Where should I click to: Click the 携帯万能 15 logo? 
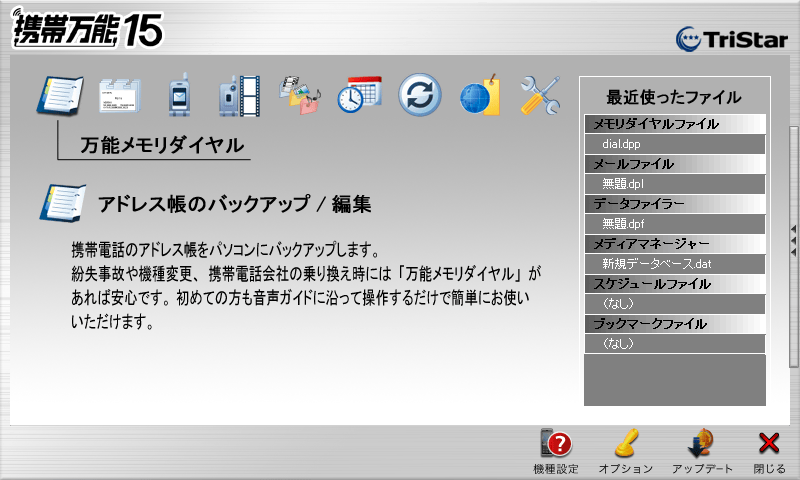pyautogui.click(x=88, y=28)
